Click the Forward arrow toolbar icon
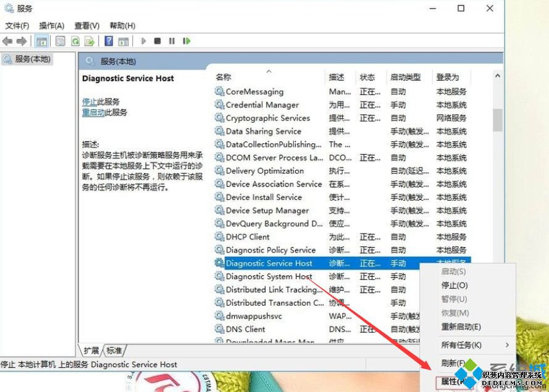This screenshot has width=549, height=392. 22,41
